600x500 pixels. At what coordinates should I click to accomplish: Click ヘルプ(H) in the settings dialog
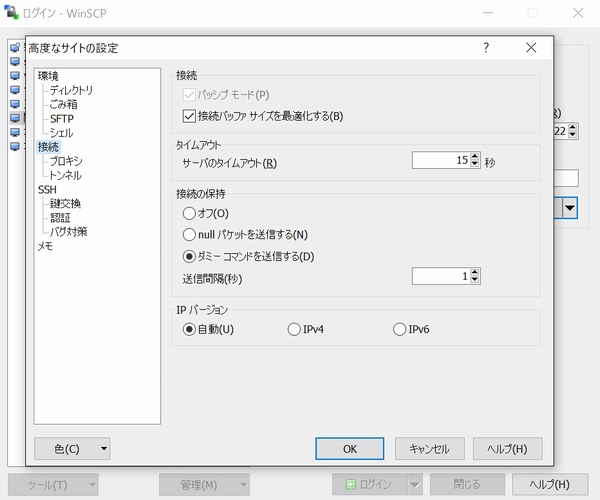[507, 448]
